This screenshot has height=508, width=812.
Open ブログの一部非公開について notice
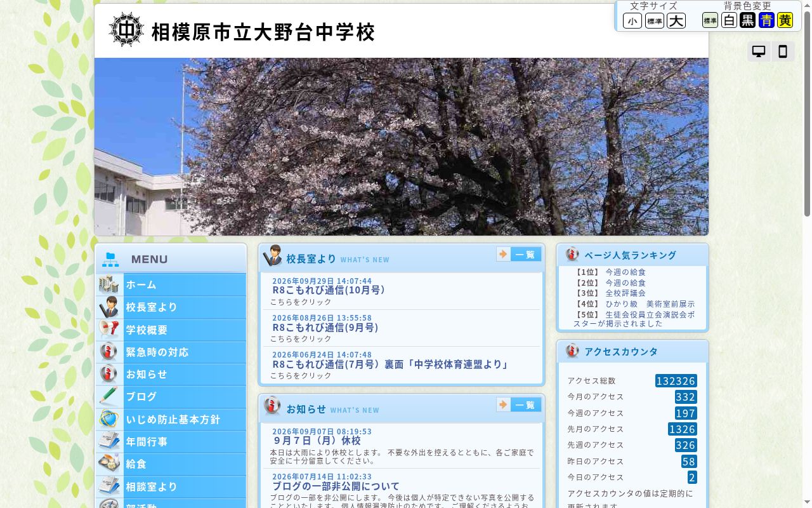[336, 486]
